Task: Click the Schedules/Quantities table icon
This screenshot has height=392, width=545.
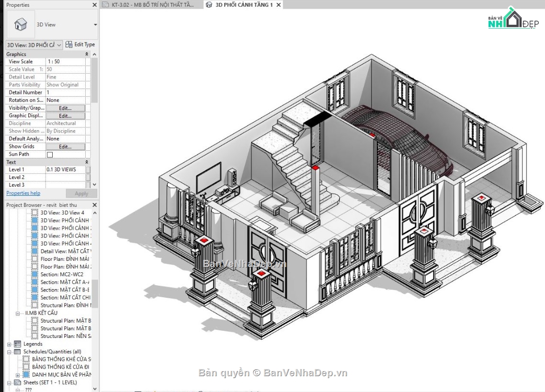Action: (x=17, y=352)
